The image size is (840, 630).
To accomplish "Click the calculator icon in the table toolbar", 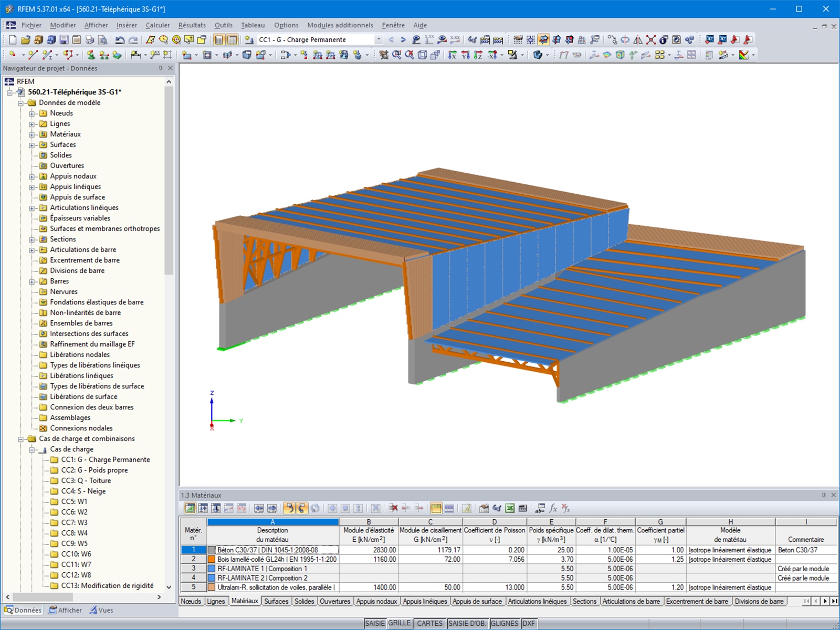I will pyautogui.click(x=523, y=509).
